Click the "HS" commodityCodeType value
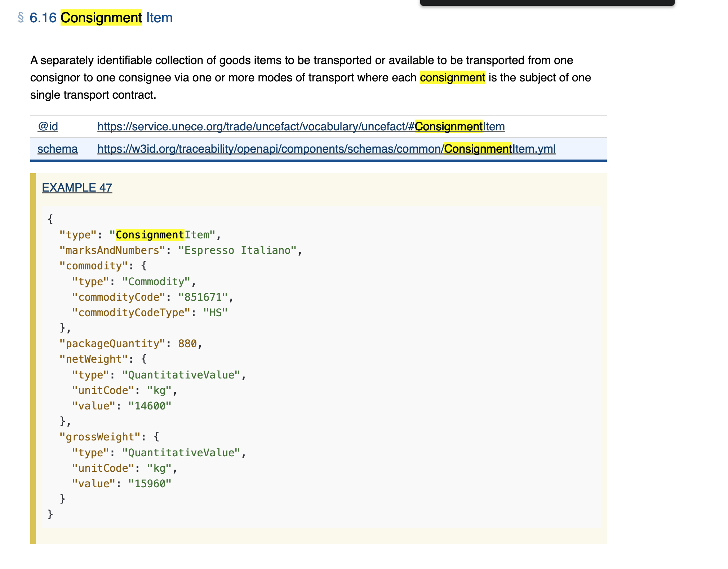Image resolution: width=728 pixels, height=569 pixels. (215, 312)
